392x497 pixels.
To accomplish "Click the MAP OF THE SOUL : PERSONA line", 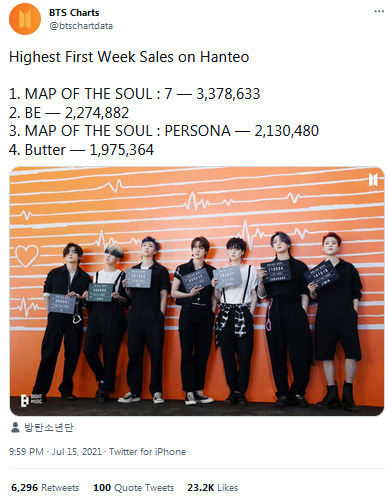I will click(164, 131).
